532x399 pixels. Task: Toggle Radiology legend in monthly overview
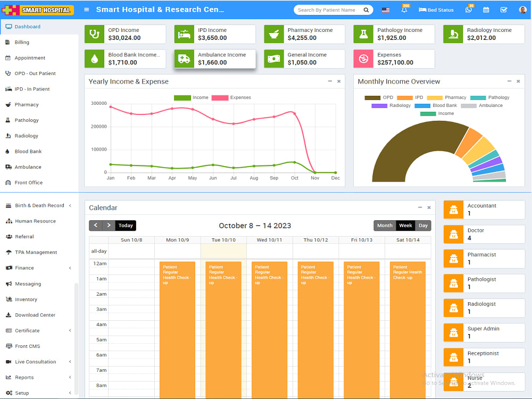391,105
